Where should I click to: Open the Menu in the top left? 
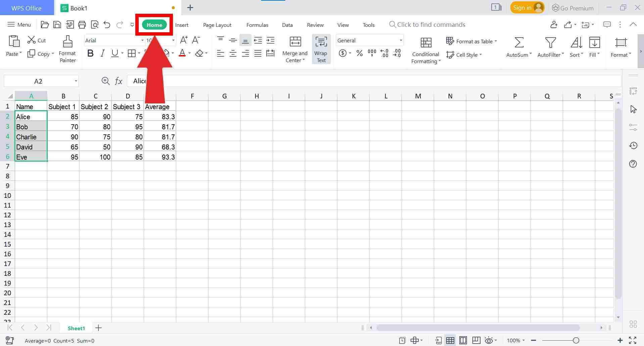pyautogui.click(x=19, y=25)
